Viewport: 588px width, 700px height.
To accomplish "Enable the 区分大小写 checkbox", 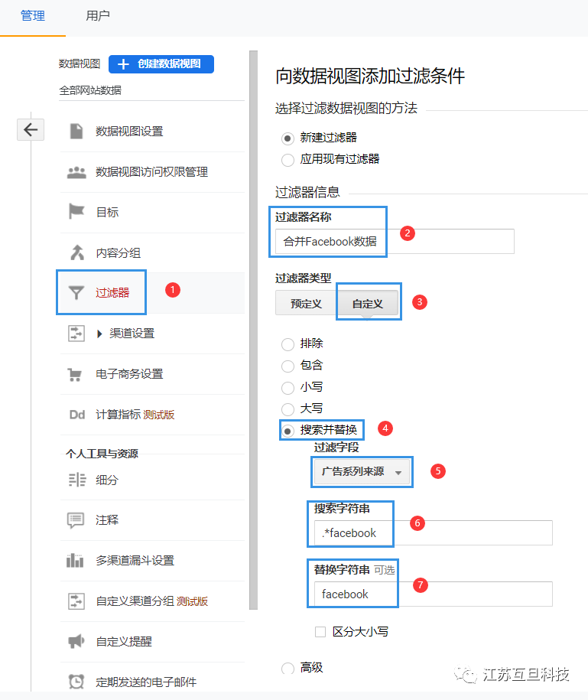I will [x=321, y=632].
